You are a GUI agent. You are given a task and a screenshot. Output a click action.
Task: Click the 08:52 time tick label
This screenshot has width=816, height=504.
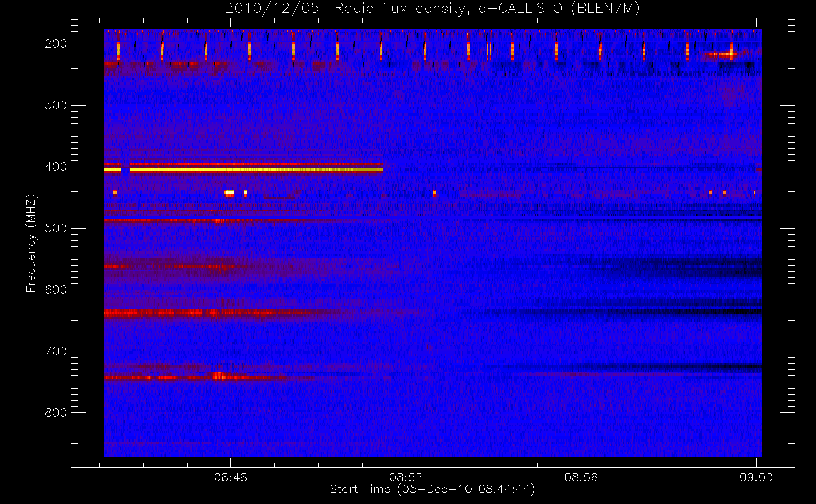click(405, 477)
